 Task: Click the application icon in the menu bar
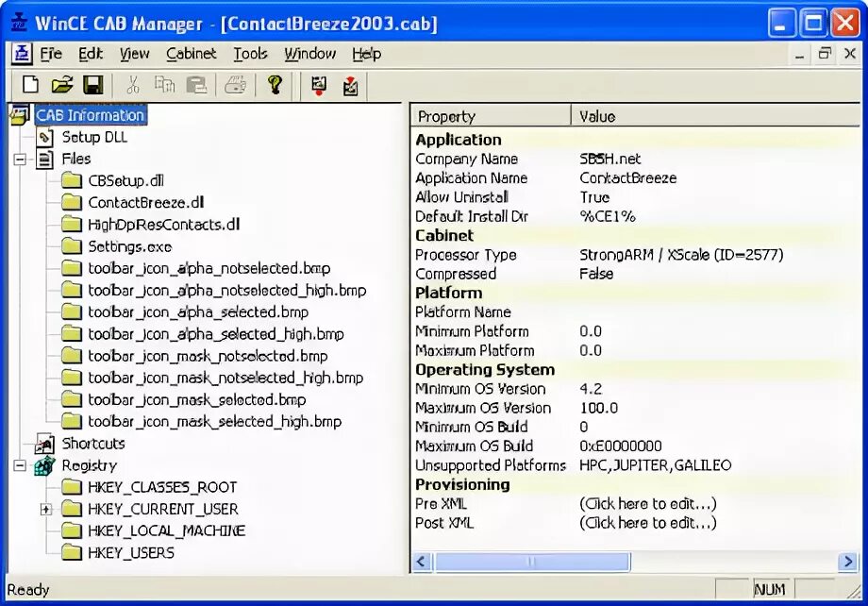pos(22,54)
